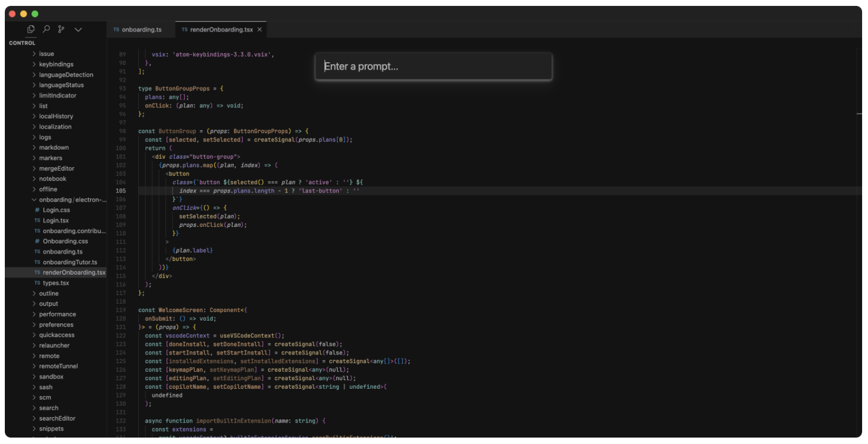Viewport: 868px width, 444px height.
Task: Open onboardingTutor.ts file
Action: (x=70, y=262)
